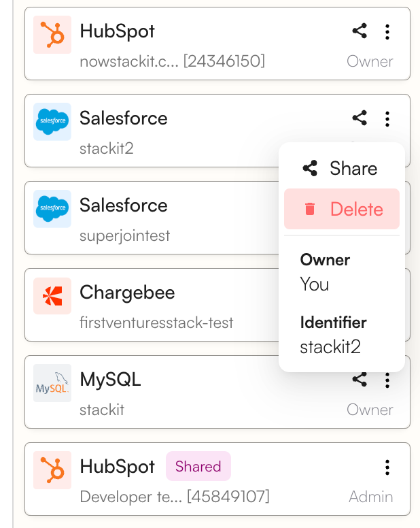
Task: Click the Admin role label on shared HubSpot card
Action: click(x=371, y=497)
